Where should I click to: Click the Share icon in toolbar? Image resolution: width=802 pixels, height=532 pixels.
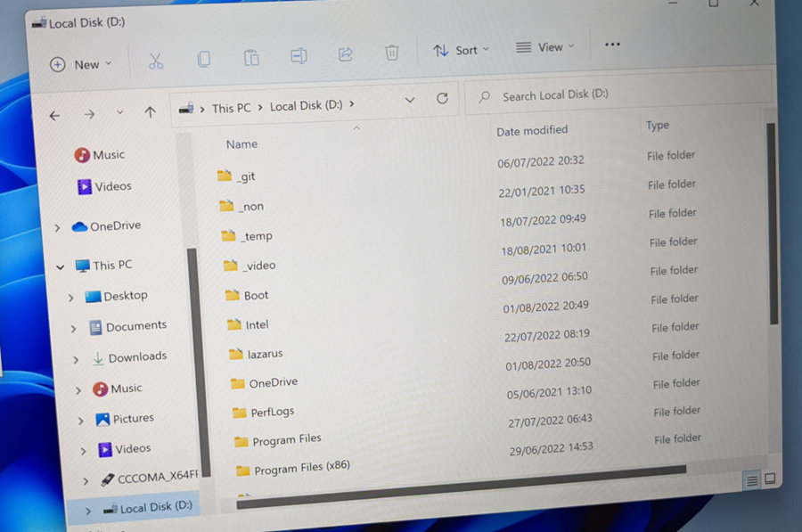[346, 53]
